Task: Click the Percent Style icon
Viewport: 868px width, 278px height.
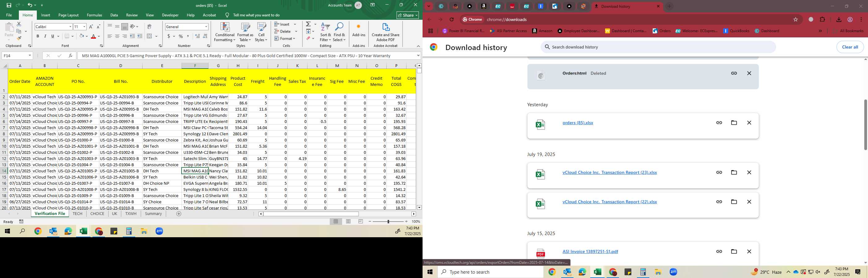Action: pyautogui.click(x=181, y=36)
